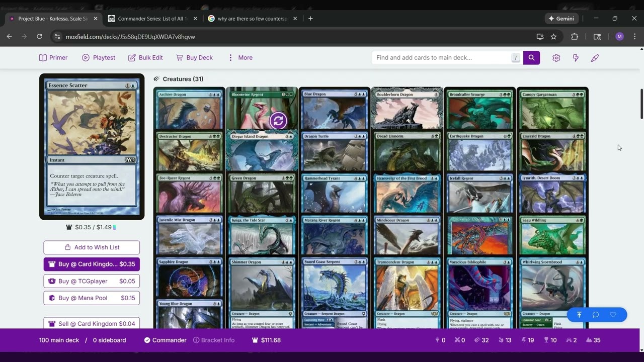Image resolution: width=644 pixels, height=362 pixels.
Task: Click the browser back arrow
Action: [9, 37]
